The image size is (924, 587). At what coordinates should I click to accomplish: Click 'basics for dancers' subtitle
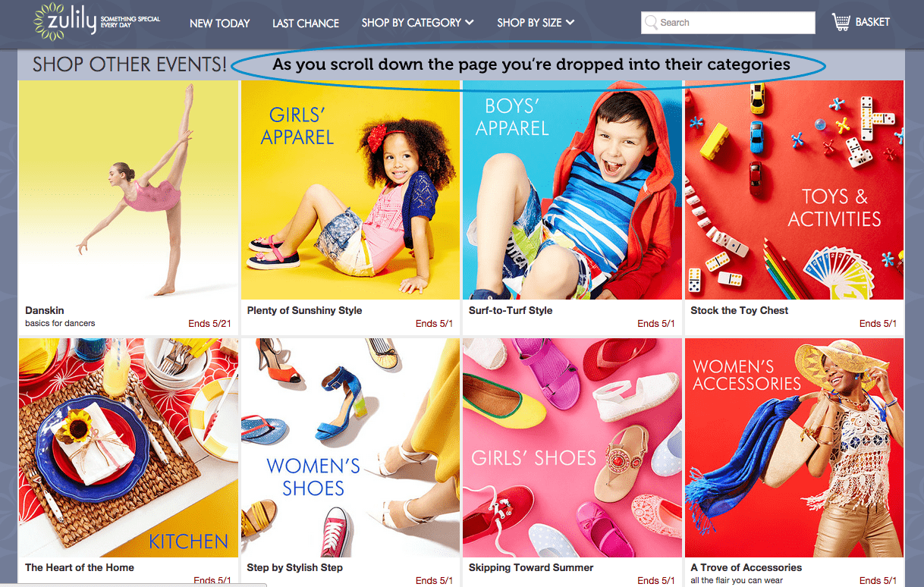[60, 323]
